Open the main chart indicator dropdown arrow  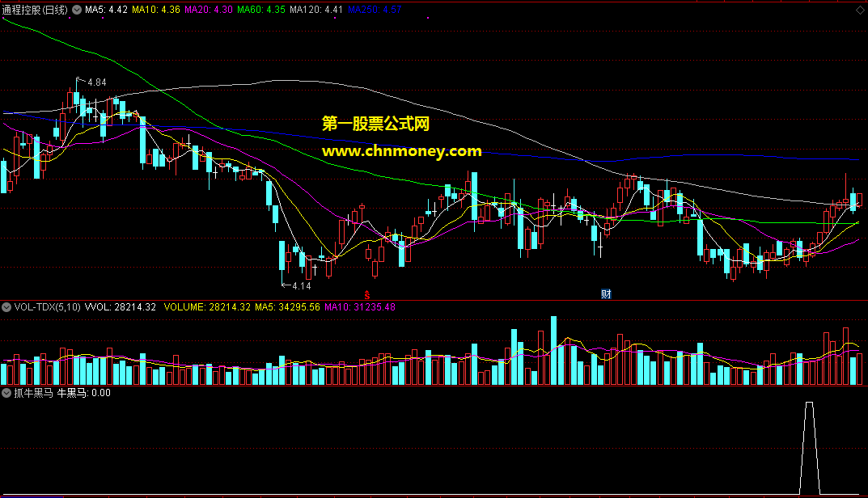(x=77, y=10)
